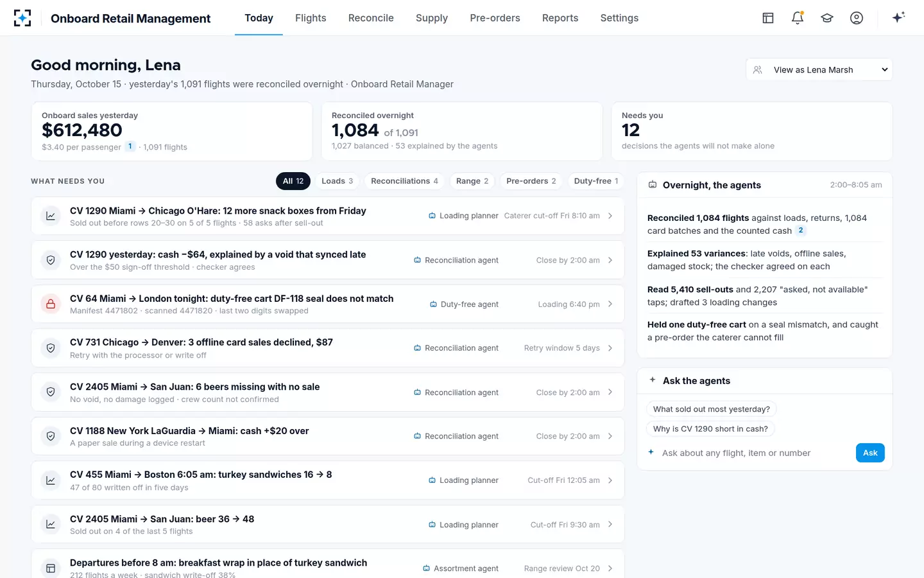Open CV 1188 LaGuardia cash +$20 over item
The height and width of the screenshot is (578, 924).
coord(328,436)
